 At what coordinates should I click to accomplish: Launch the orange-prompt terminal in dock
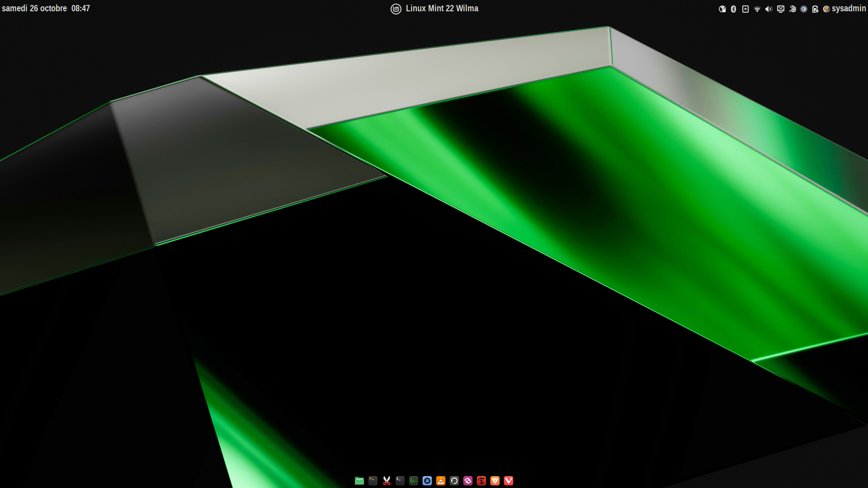tap(373, 481)
